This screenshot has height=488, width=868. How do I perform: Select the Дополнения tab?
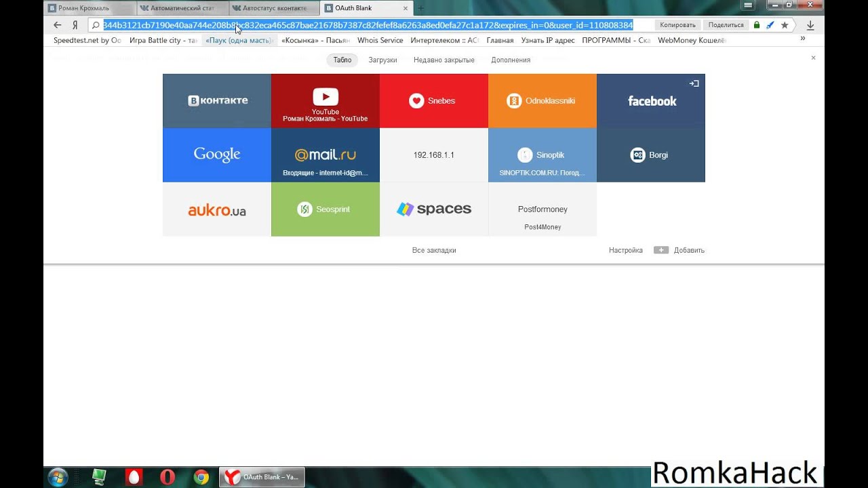(511, 60)
